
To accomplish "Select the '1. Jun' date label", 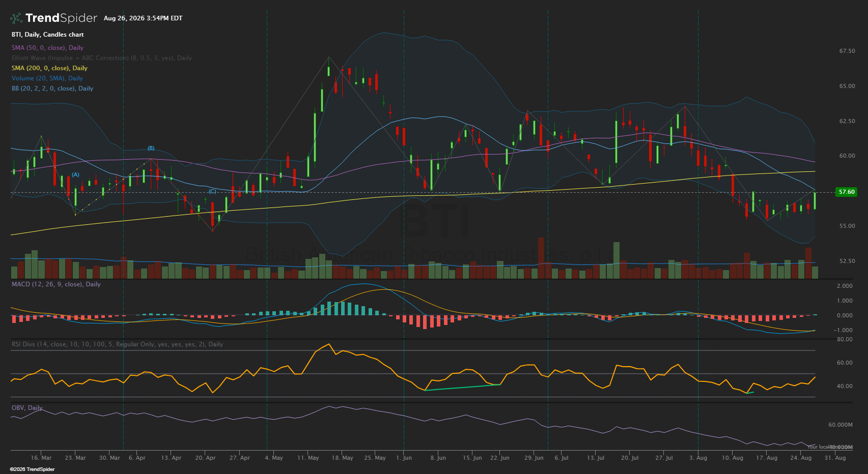I will [404, 458].
